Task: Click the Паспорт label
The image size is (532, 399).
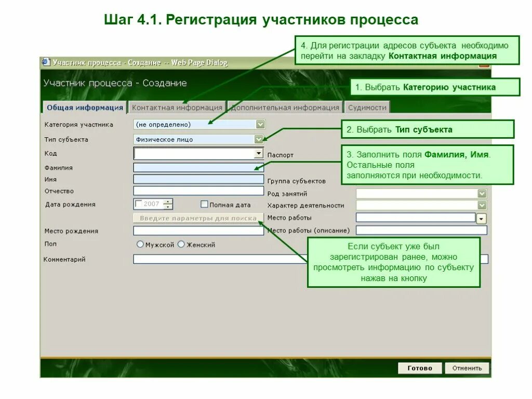Action: [280, 155]
